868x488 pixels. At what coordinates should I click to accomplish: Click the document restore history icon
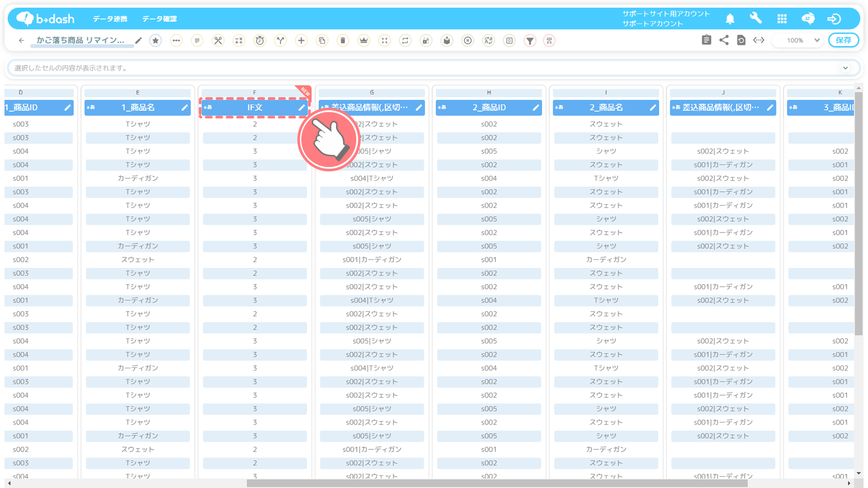point(741,40)
